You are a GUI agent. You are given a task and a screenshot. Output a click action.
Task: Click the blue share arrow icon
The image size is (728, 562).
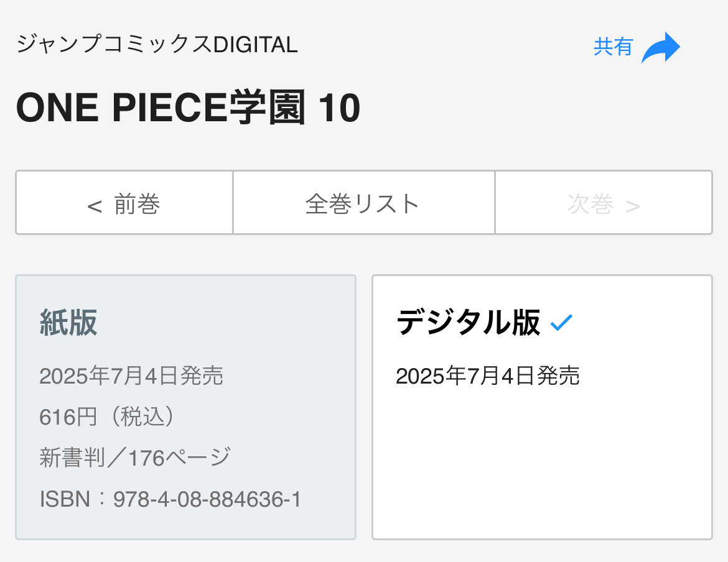(661, 47)
